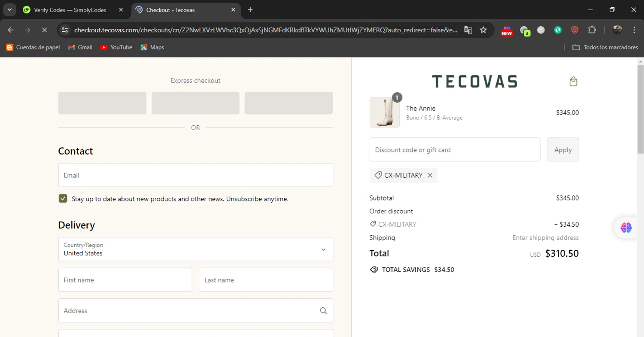Click the floating brain assistant icon

(626, 228)
